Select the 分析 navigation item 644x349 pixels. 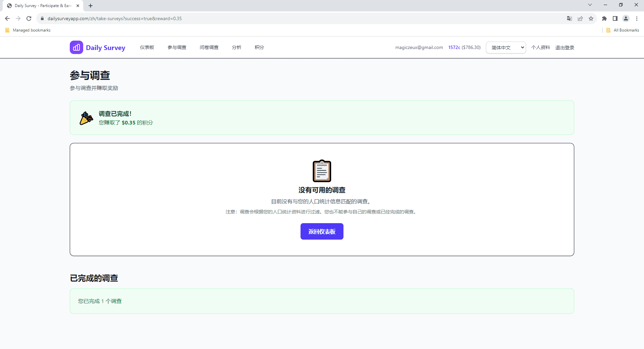[236, 47]
